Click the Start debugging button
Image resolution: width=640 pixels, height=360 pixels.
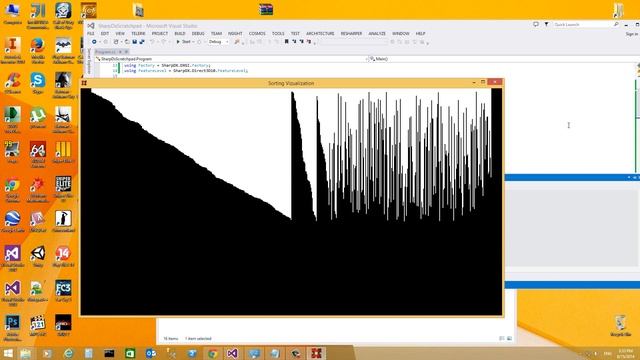(x=183, y=42)
